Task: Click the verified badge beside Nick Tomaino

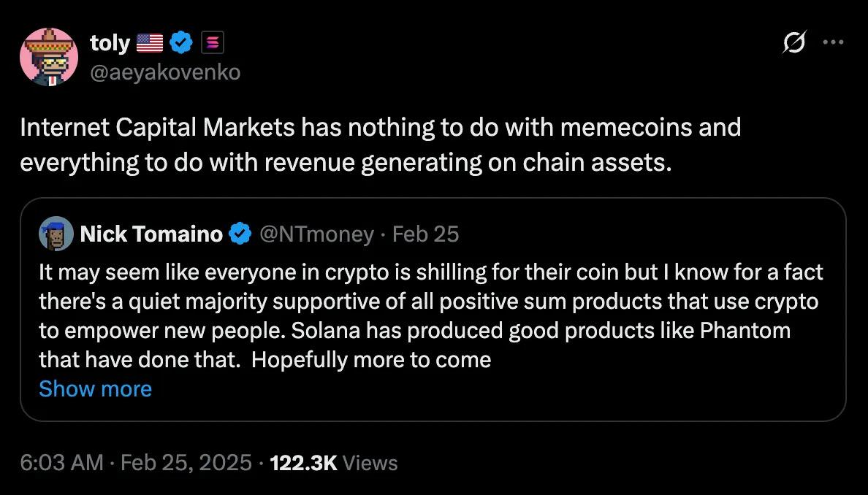Action: pos(240,234)
